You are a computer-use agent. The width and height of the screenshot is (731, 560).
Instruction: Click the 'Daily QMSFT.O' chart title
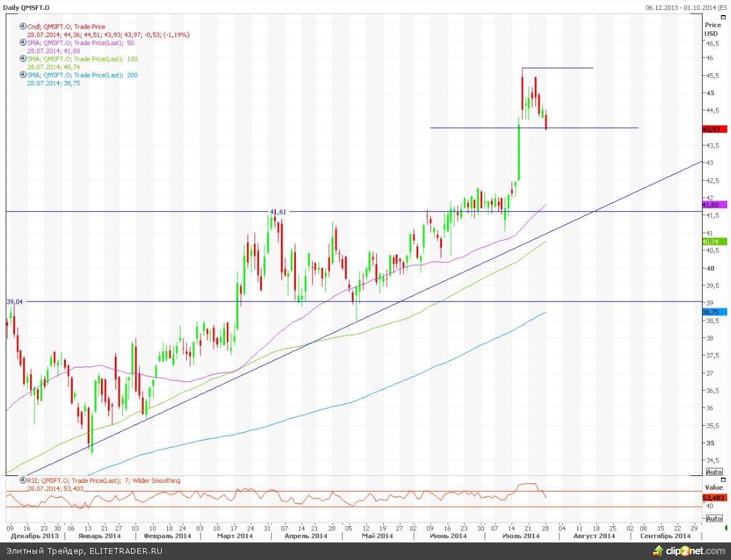point(26,8)
